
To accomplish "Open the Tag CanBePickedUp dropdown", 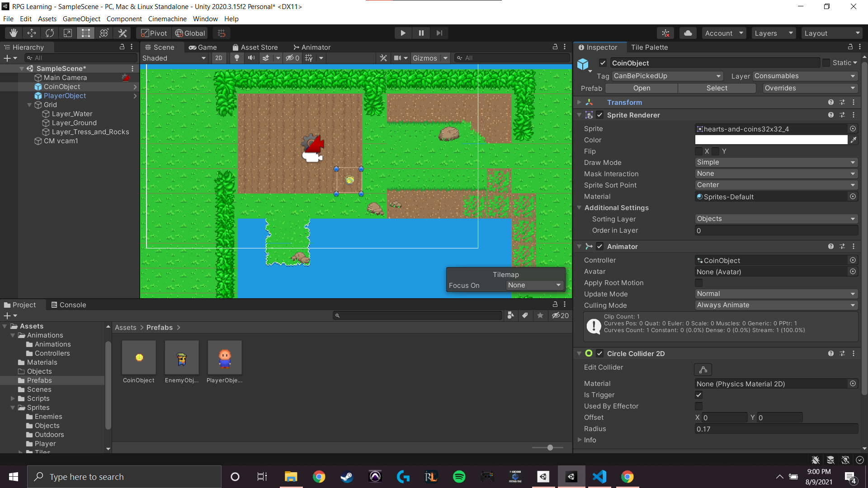I will point(667,76).
